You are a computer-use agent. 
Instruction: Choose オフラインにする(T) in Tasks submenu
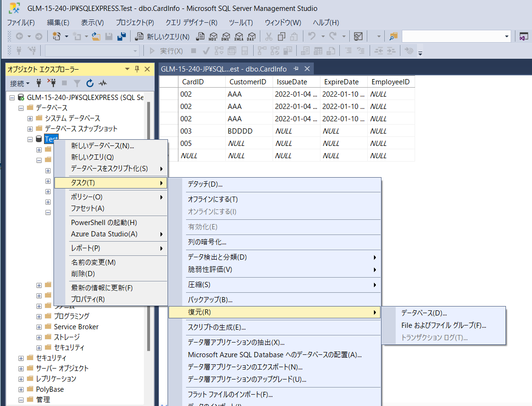pos(275,199)
